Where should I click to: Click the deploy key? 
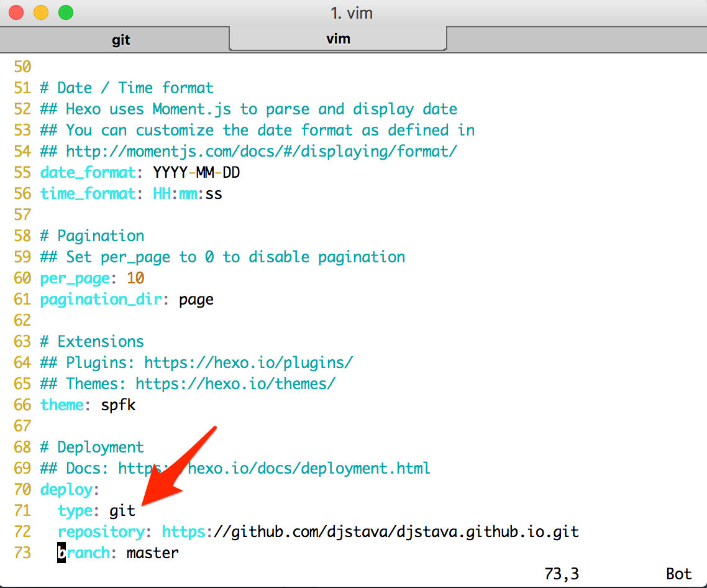click(x=66, y=490)
